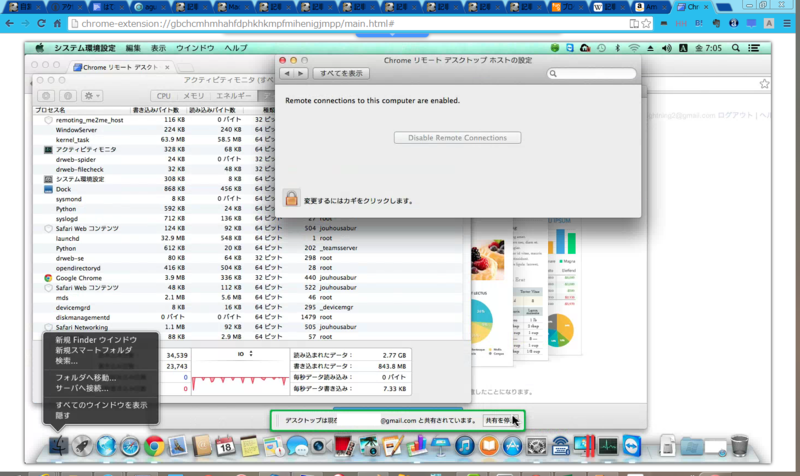Image resolution: width=800 pixels, height=476 pixels.
Task: Choose すべてのウインドウを表示 in Dock menu
Action: coord(101,405)
